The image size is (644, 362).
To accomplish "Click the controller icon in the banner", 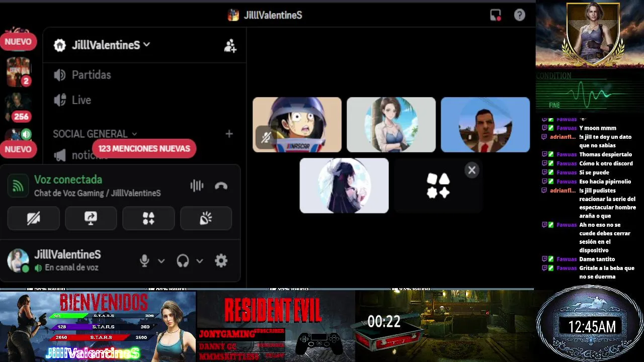I will pyautogui.click(x=318, y=344).
